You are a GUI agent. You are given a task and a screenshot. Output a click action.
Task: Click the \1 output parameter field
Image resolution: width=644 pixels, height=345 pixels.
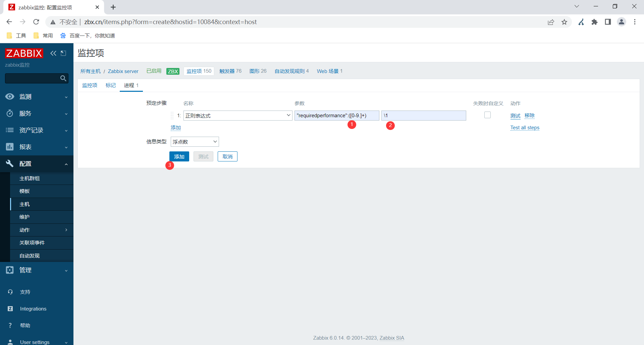(x=424, y=116)
